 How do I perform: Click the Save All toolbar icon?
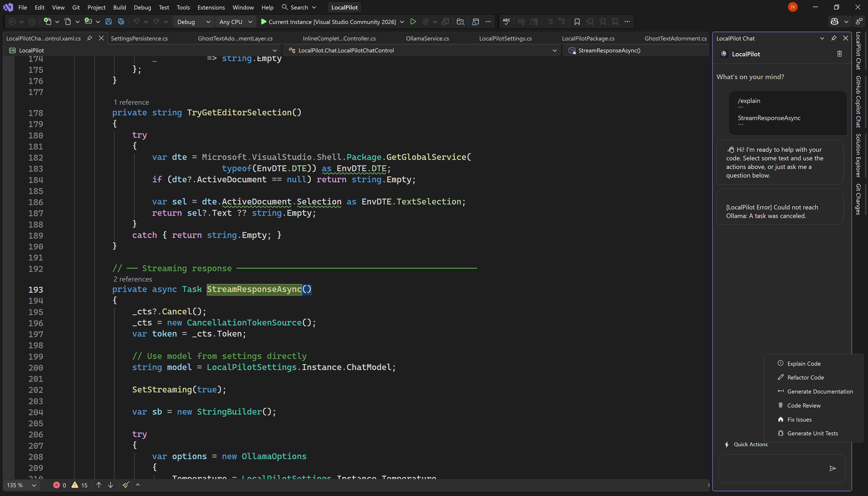pyautogui.click(x=121, y=22)
